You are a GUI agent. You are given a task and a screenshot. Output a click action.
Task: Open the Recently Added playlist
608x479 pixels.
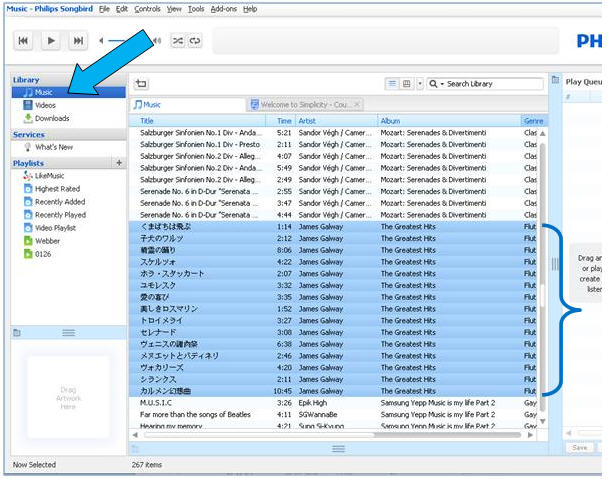(x=68, y=202)
